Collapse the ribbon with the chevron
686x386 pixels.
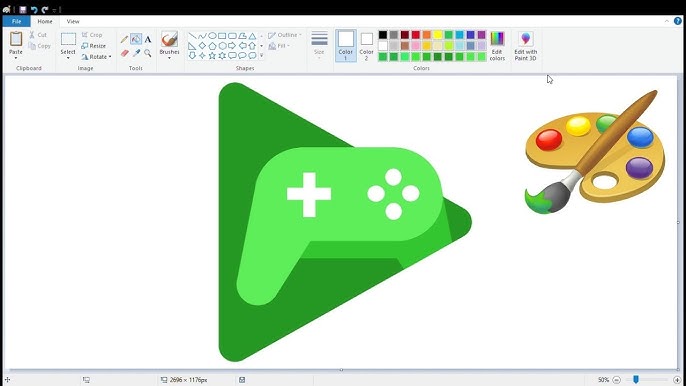point(666,21)
